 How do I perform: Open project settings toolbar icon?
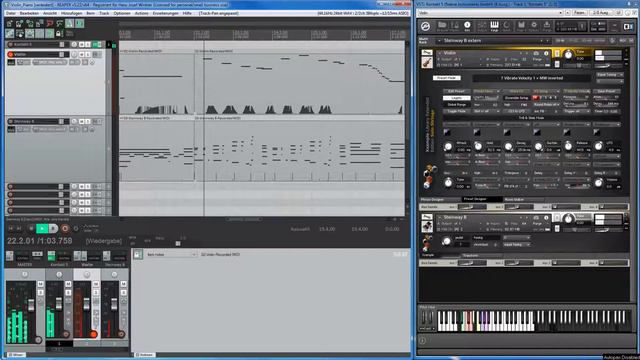[x=40, y=23]
